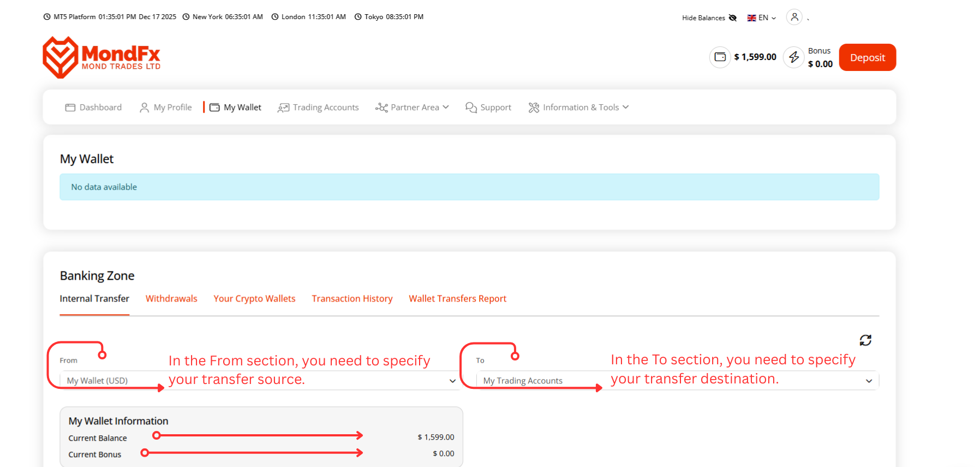Expand Information & Tools menu
The height and width of the screenshot is (467, 980).
[x=578, y=108]
